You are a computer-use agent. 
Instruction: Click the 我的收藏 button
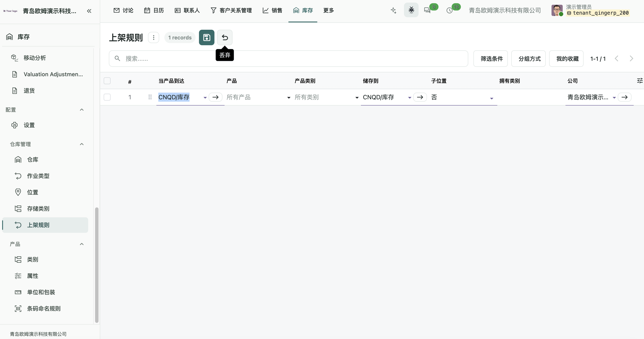coord(566,59)
